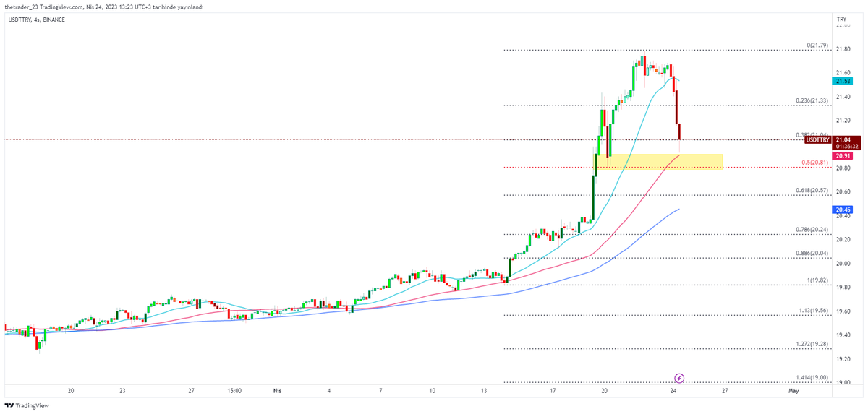Click the 20.60 price axis label
This screenshot has height=414, width=868.
[842, 192]
